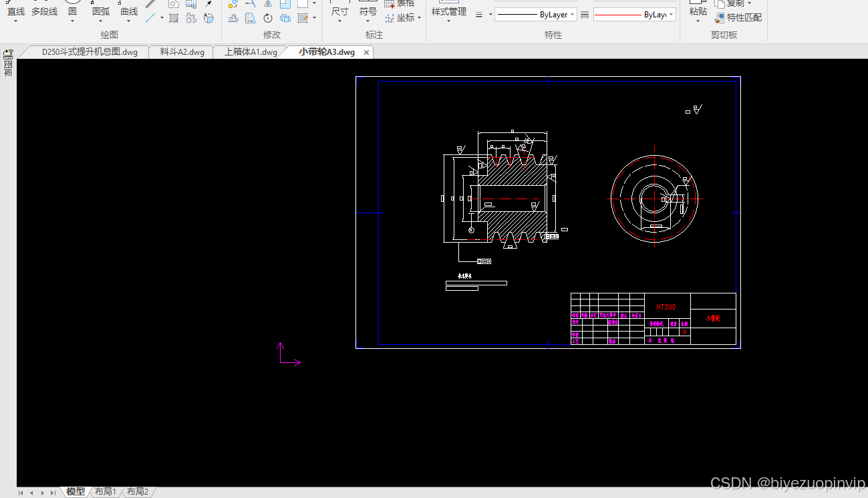Click the red 小带轮 title block text
This screenshot has width=868, height=498.
click(713, 319)
